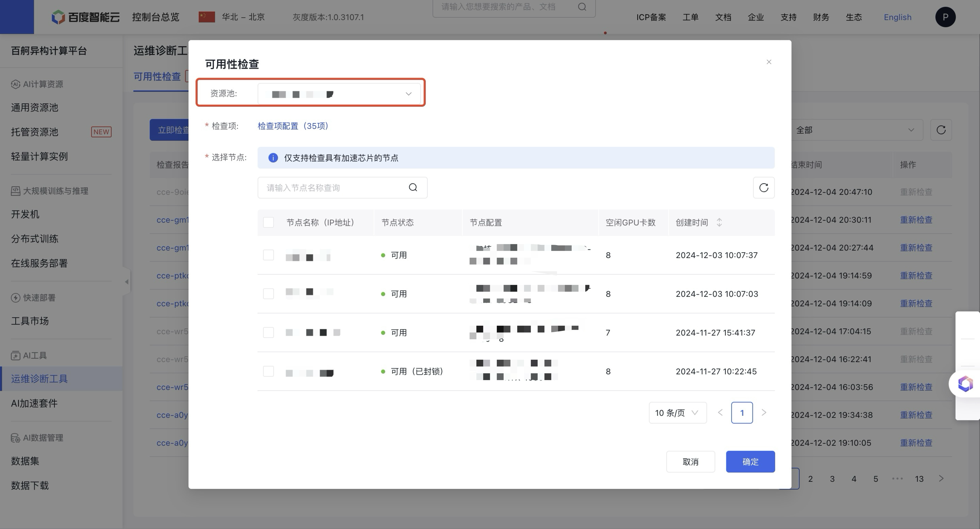
Task: Refresh the background report list
Action: click(941, 130)
